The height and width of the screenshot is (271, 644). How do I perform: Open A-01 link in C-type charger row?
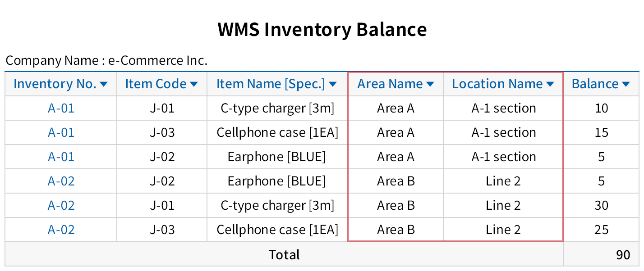[61, 108]
